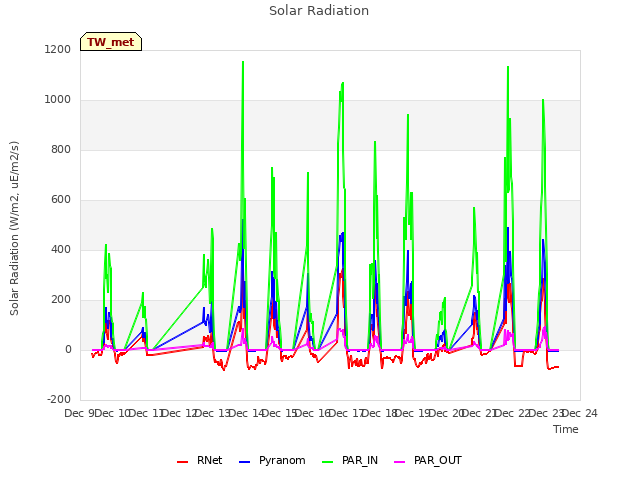Click the Dec 19 x-axis tick label
The height and width of the screenshot is (480, 640).
click(413, 413)
